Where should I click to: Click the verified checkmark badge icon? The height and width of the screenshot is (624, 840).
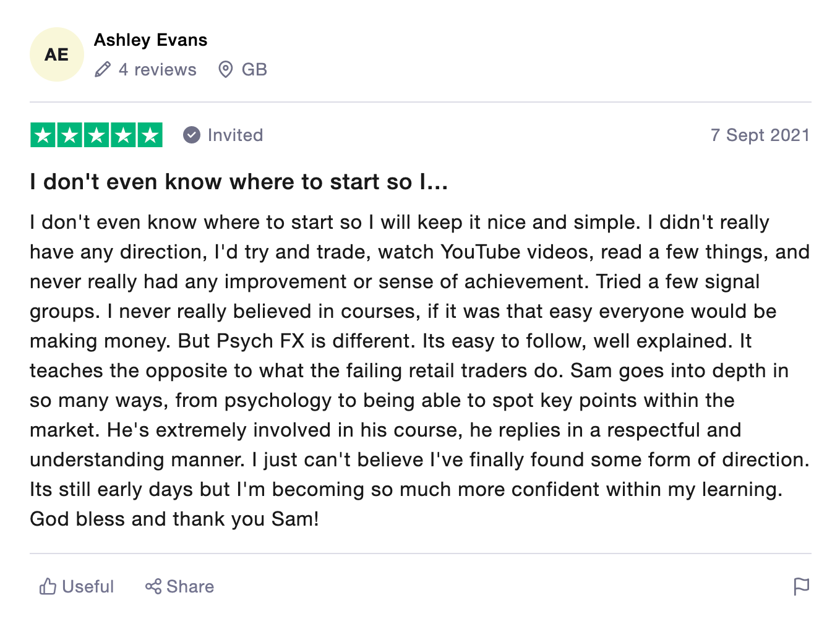[192, 135]
